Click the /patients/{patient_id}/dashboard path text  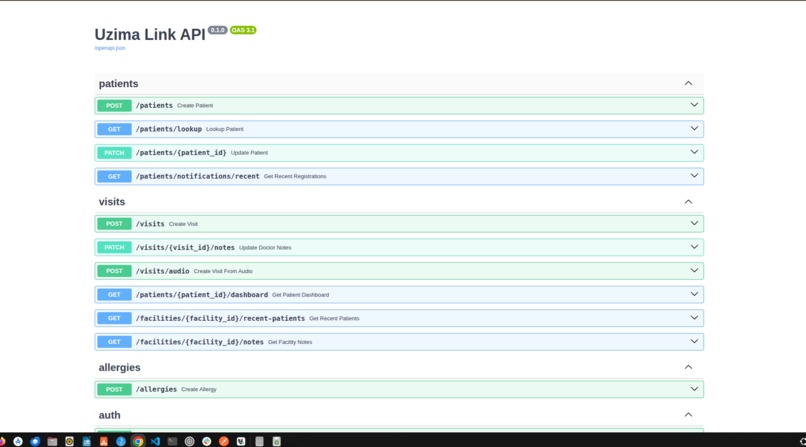click(x=202, y=294)
